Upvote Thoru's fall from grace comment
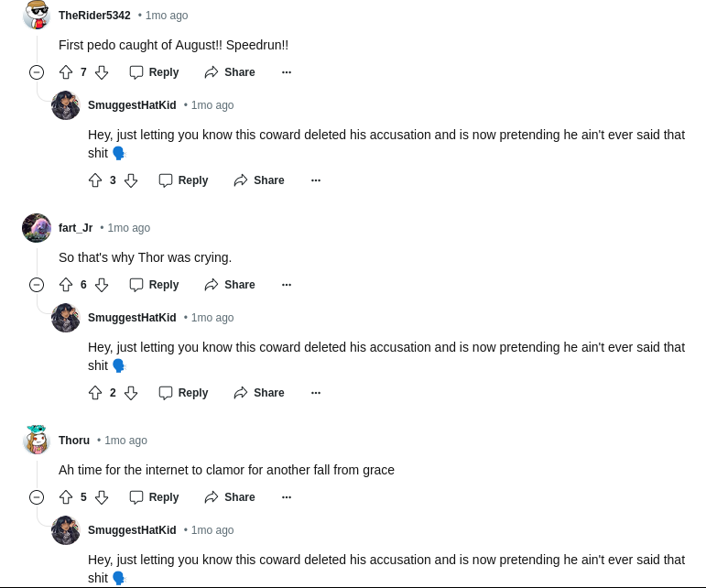 [x=66, y=497]
